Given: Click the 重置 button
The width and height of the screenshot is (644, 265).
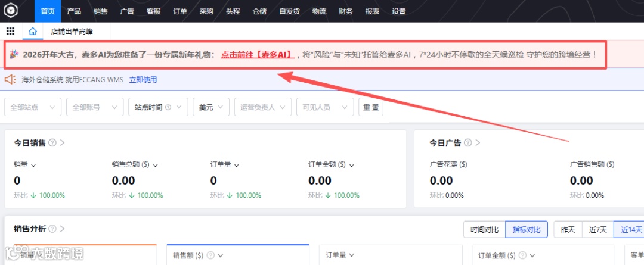Looking at the screenshot, I should (x=371, y=107).
